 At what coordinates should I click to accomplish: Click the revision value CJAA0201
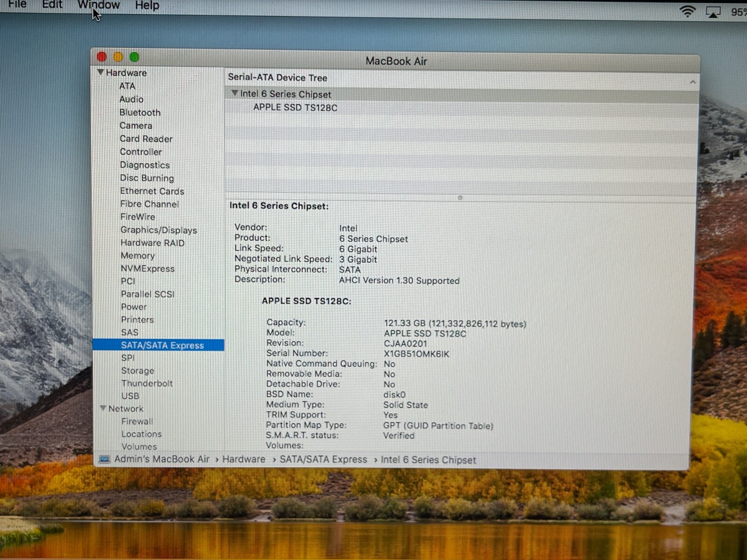[x=405, y=344]
